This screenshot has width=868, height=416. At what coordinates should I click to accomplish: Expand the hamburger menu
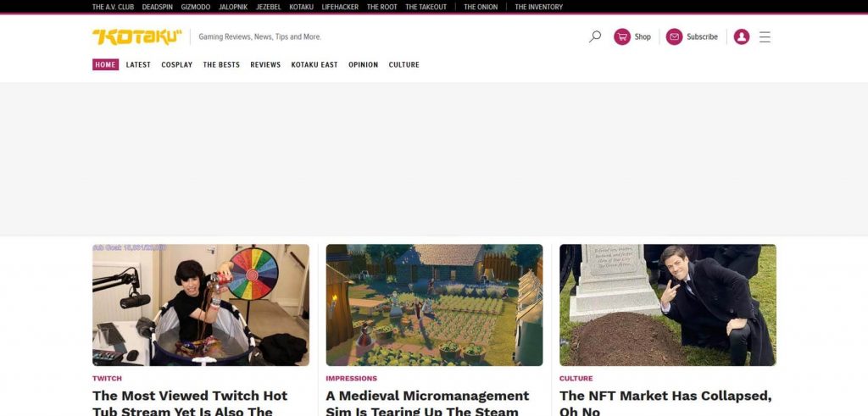(x=765, y=36)
